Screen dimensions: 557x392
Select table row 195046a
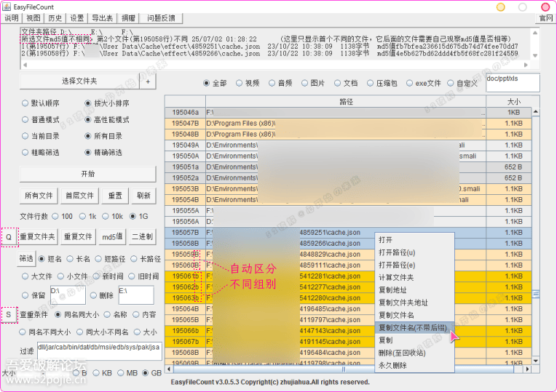[348, 113]
